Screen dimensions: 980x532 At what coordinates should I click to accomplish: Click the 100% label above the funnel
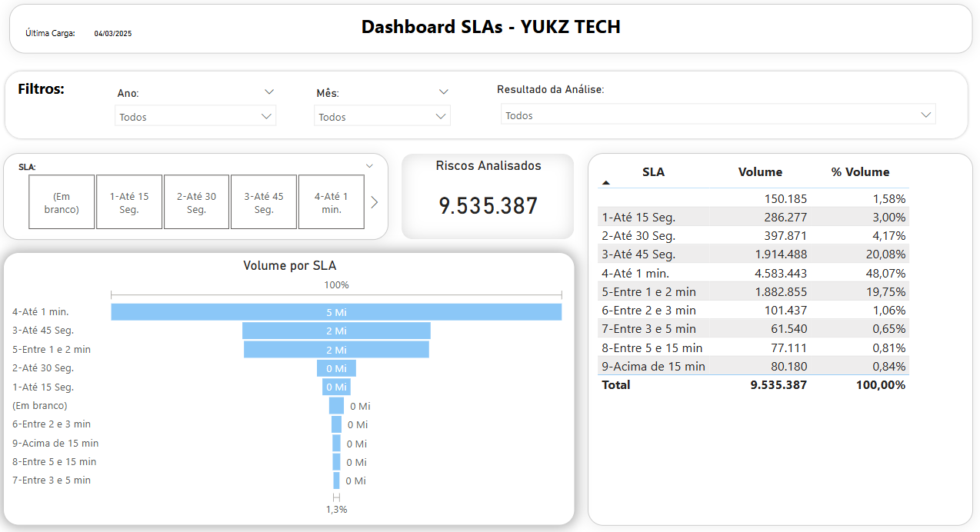336,285
